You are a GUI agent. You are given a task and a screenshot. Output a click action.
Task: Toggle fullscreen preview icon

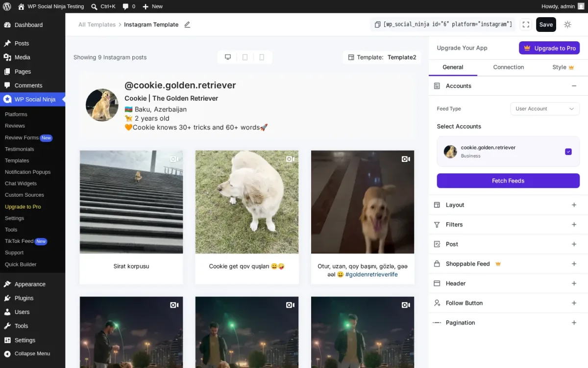[x=526, y=25]
